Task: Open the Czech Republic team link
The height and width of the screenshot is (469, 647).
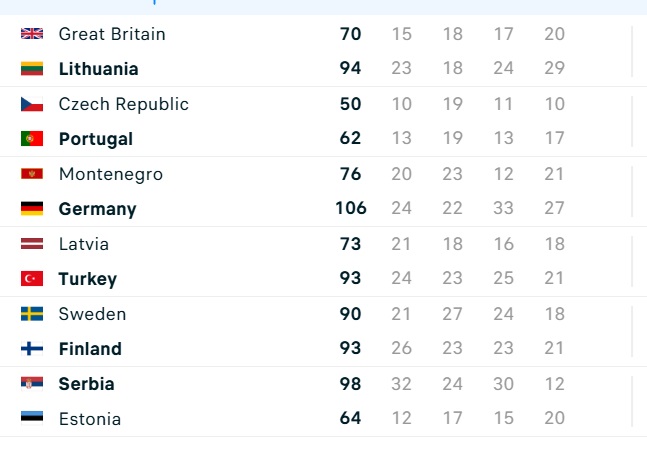Action: tap(124, 104)
